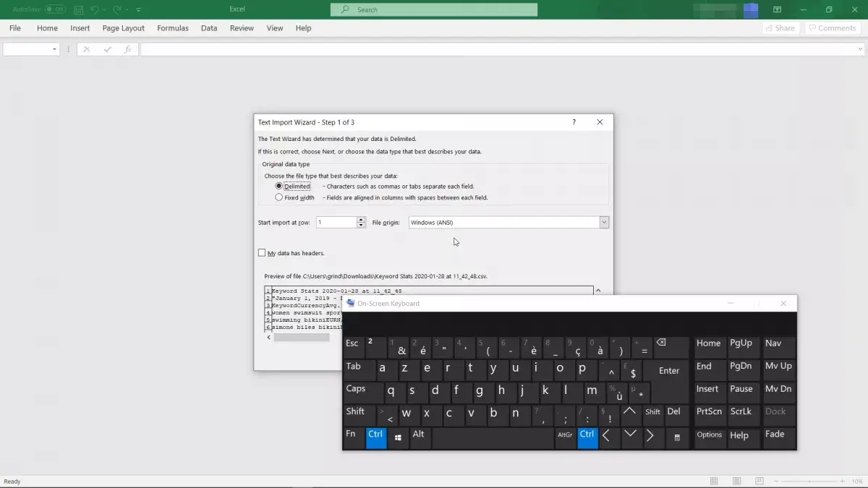This screenshot has height=488, width=868.
Task: Open the Data tab
Action: tap(209, 28)
